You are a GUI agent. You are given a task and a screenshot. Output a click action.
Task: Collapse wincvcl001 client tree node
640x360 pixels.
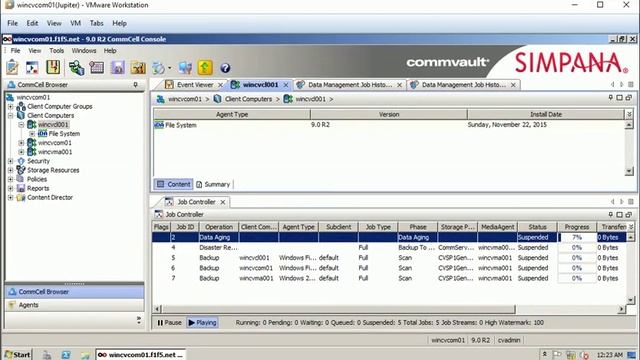(21, 124)
